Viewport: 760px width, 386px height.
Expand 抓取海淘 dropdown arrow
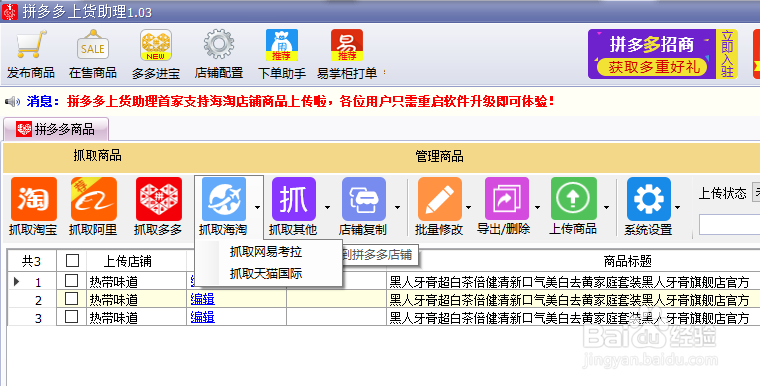coord(257,208)
